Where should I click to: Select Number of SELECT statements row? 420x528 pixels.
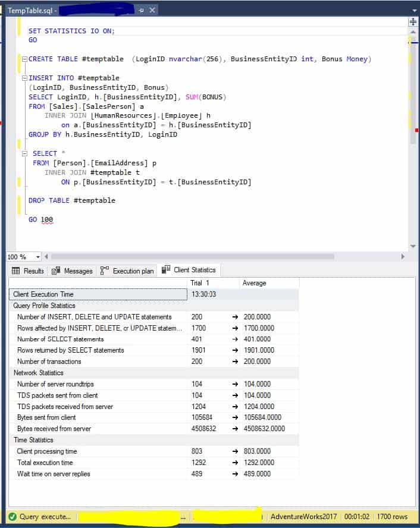point(153,339)
